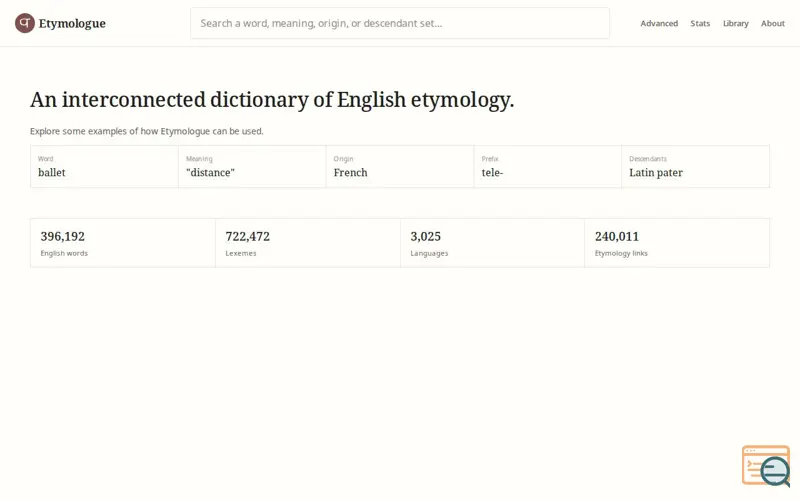Open the Library page
Screen dimensions: 800x500
click(736, 23)
